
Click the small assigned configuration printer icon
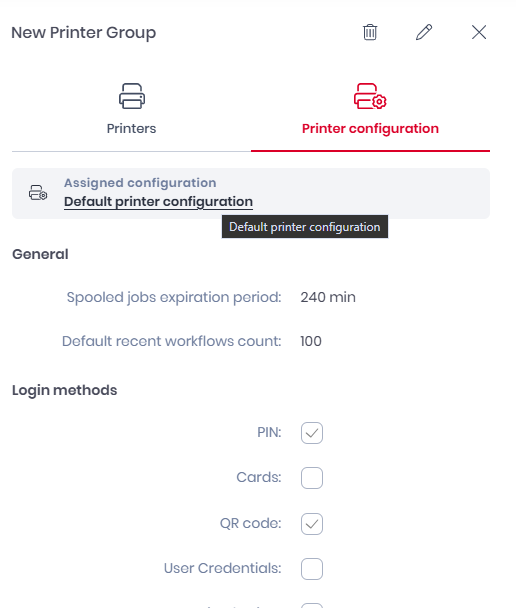click(x=38, y=193)
